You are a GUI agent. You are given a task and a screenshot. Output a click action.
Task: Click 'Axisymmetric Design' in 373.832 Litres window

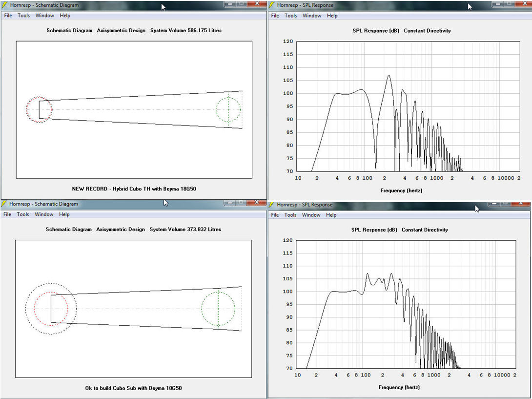(121, 229)
